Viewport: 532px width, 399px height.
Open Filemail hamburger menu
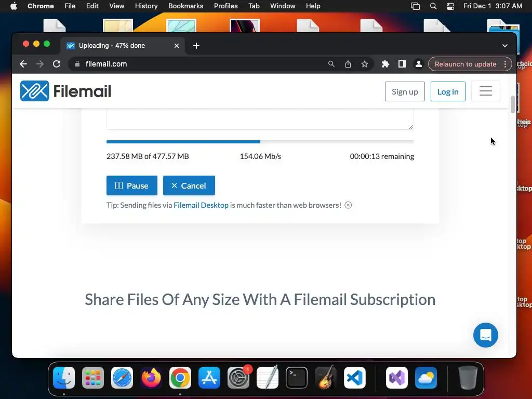(x=486, y=91)
